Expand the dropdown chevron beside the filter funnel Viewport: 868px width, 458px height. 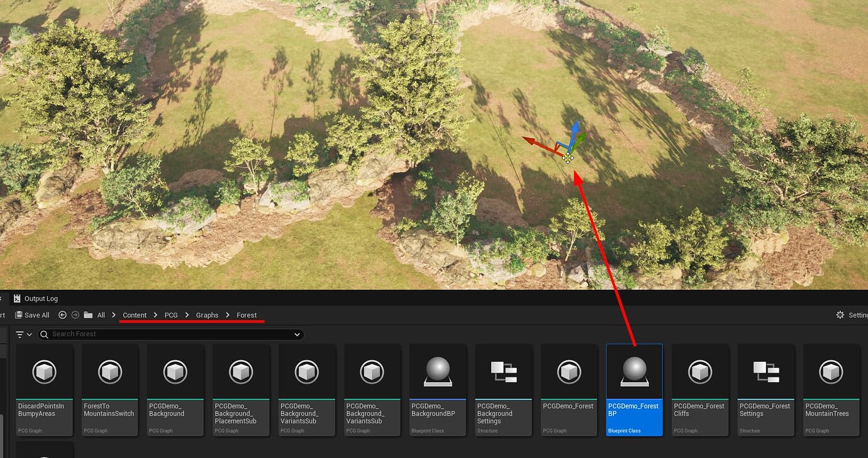tap(29, 334)
